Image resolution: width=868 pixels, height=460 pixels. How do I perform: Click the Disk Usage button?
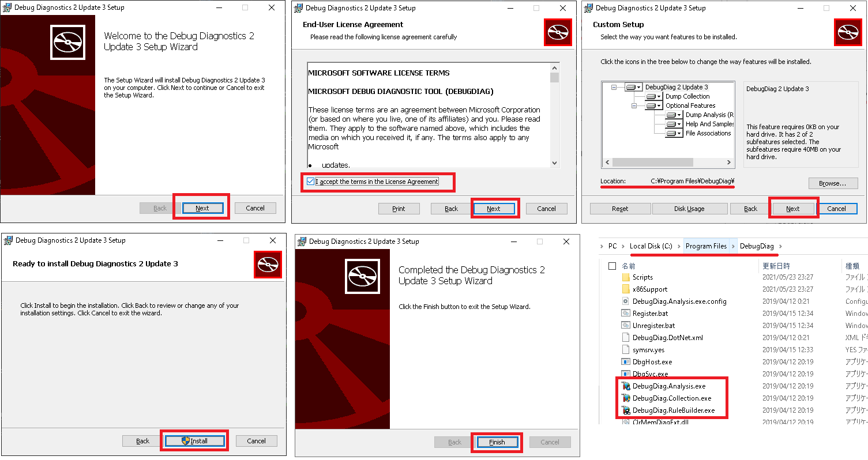(x=689, y=209)
